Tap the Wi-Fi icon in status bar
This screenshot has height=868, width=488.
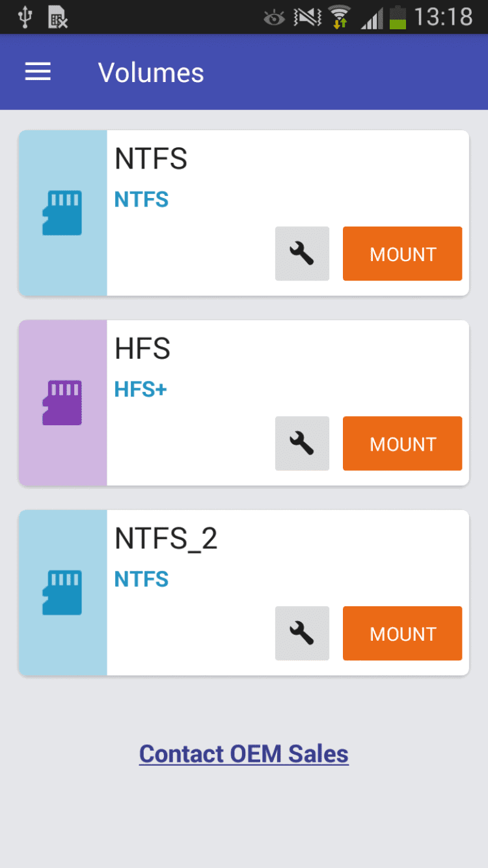(339, 17)
